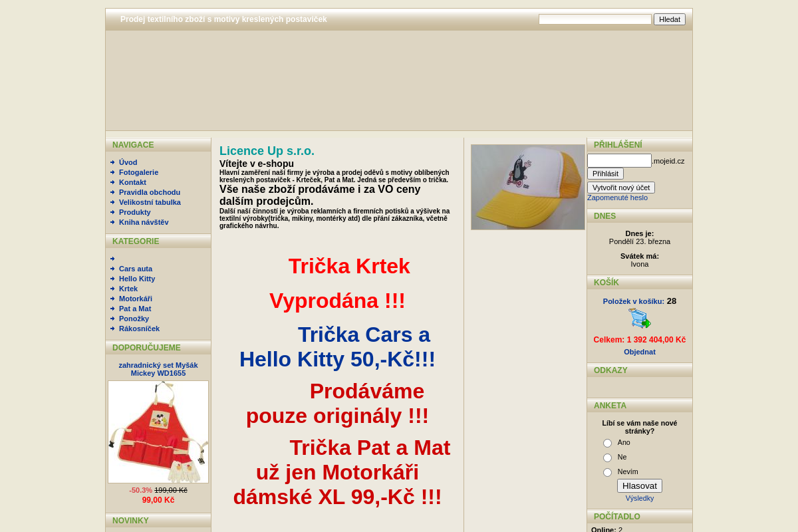The image size is (798, 532).
Task: Open Motorkáři category
Action: tap(136, 299)
